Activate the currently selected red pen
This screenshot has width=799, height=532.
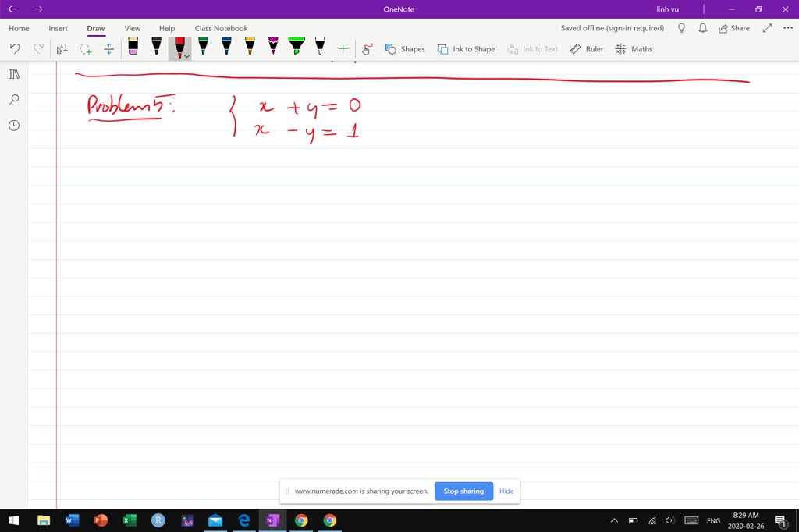click(178, 47)
